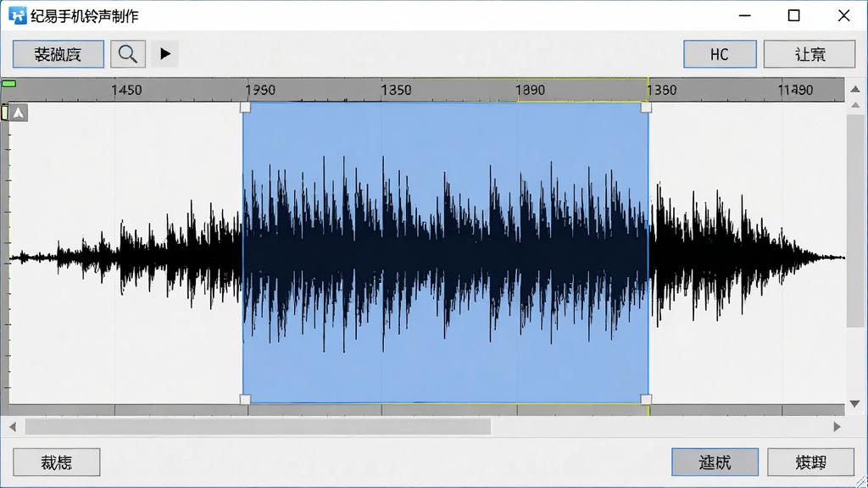
Task: Click the bottom-right corner text button
Action: click(811, 462)
